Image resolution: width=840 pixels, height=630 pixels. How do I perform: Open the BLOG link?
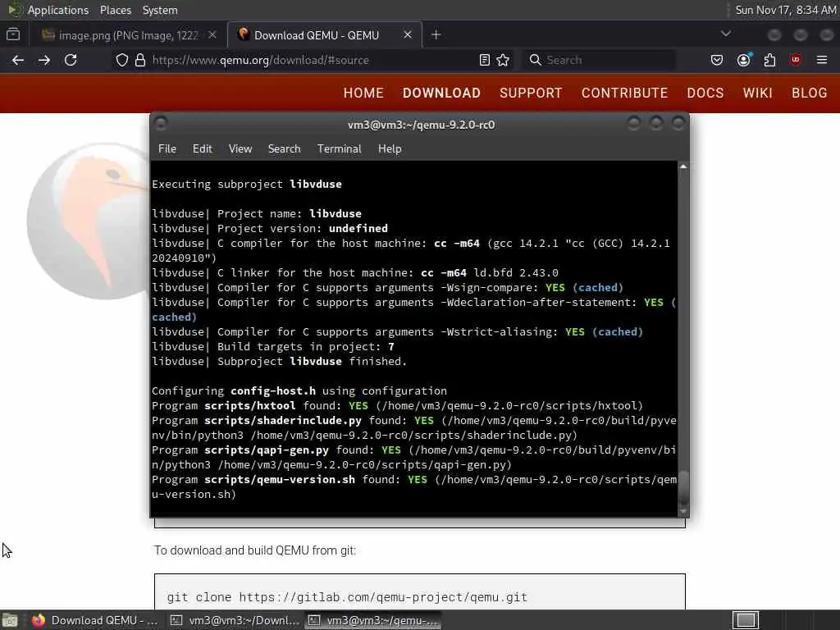coord(810,94)
